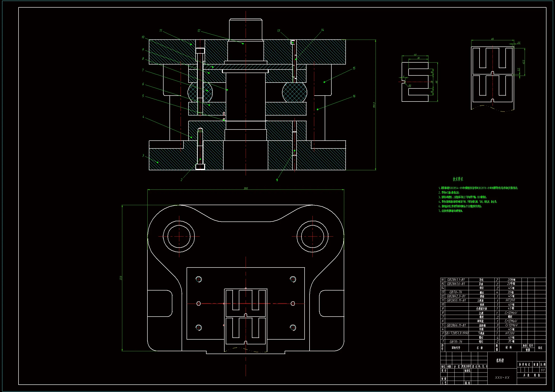Image resolution: width=555 pixels, height=392 pixels.
Task: Select the 65 dimension on strip layout
Action: point(492,39)
